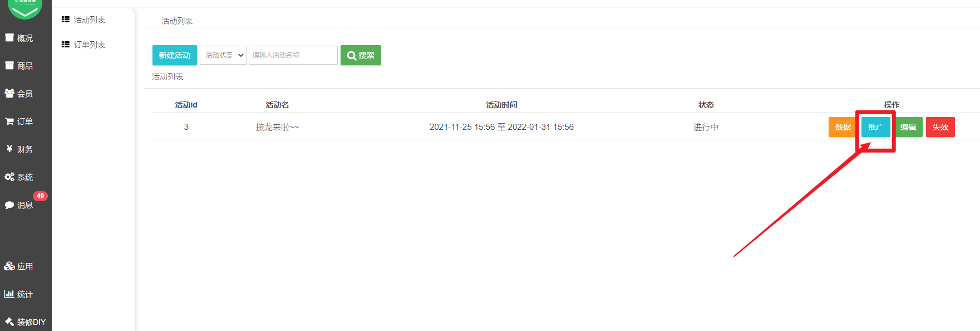Viewport: 980px width, 331px height.
Task: Click the red 失效 button
Action: (940, 127)
